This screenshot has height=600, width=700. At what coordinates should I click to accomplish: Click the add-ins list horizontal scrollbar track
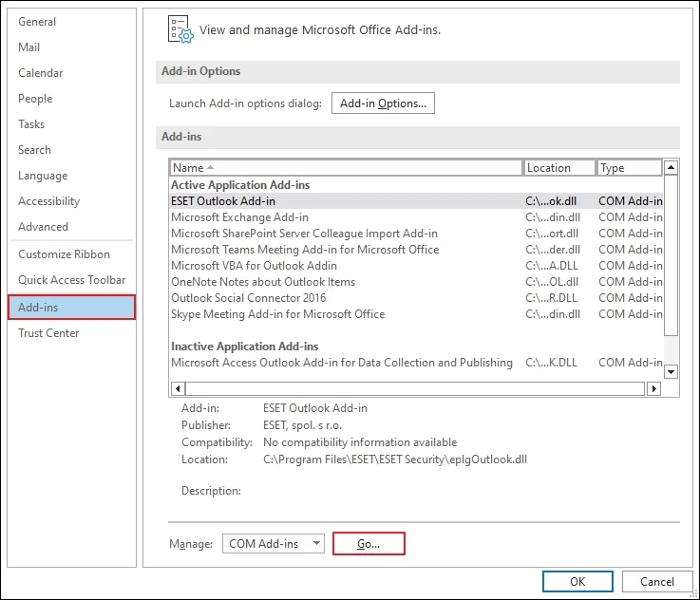coord(415,388)
